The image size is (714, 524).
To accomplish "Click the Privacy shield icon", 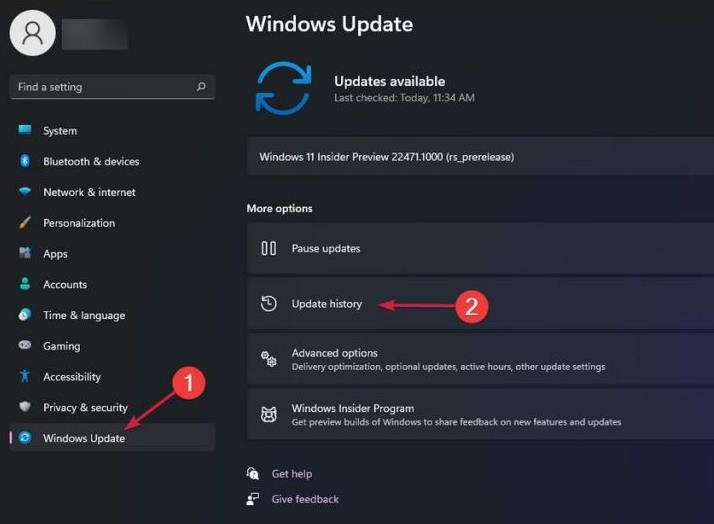I will pos(25,407).
